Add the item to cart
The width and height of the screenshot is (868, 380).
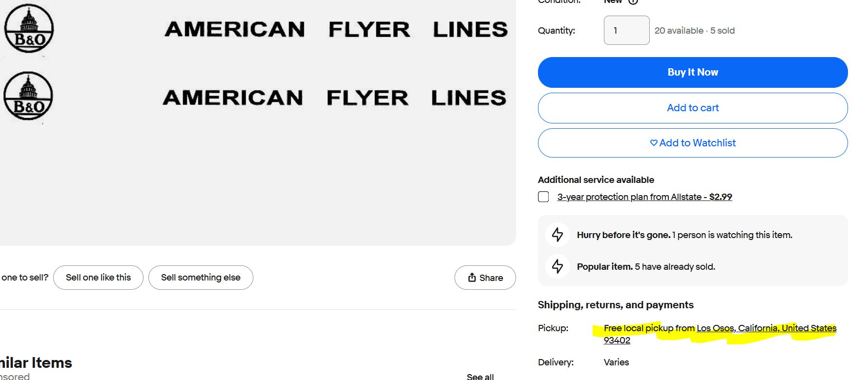click(693, 108)
